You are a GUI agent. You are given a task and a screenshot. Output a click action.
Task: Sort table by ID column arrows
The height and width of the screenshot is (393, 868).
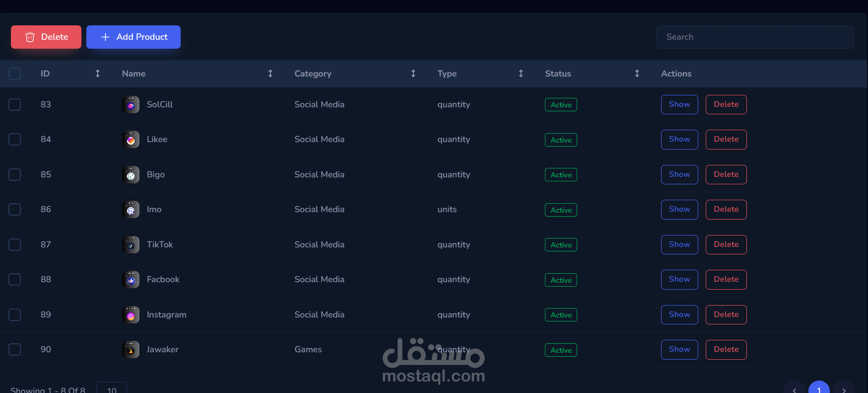tap(98, 74)
